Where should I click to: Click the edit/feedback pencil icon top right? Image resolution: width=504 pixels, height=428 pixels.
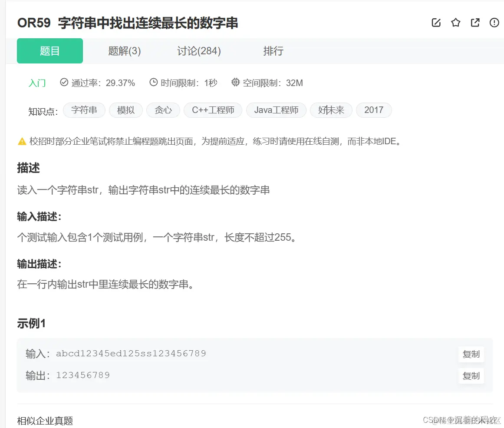[x=436, y=23]
